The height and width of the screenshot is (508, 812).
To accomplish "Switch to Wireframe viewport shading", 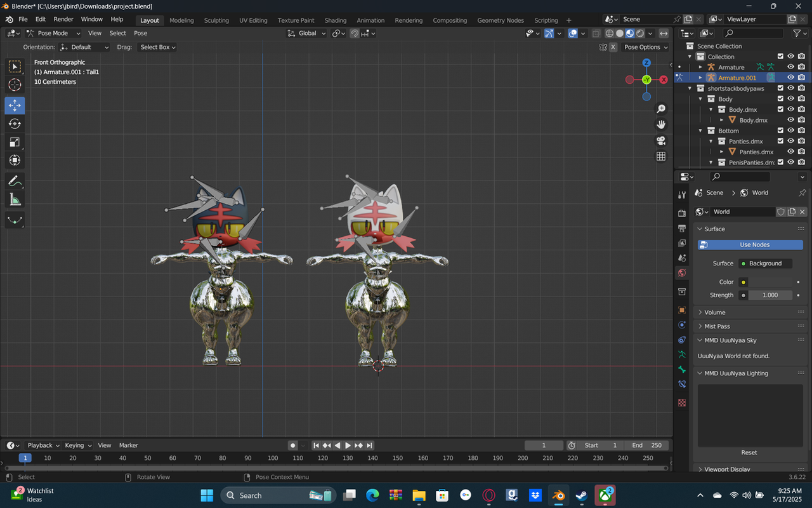I will point(610,34).
